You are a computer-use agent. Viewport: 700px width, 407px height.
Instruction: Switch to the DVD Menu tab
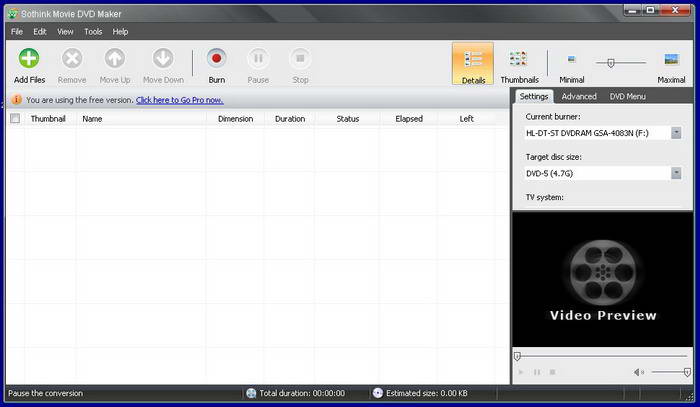coord(628,96)
